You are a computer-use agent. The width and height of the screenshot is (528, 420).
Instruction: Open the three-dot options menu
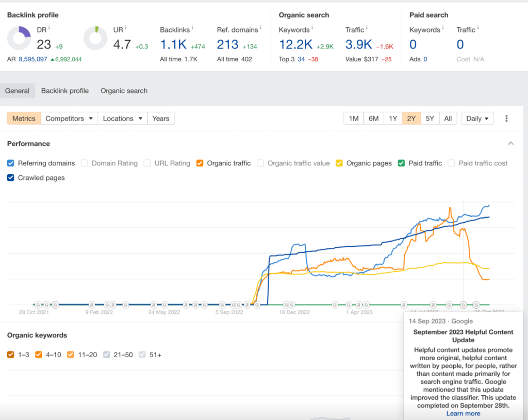[506, 118]
